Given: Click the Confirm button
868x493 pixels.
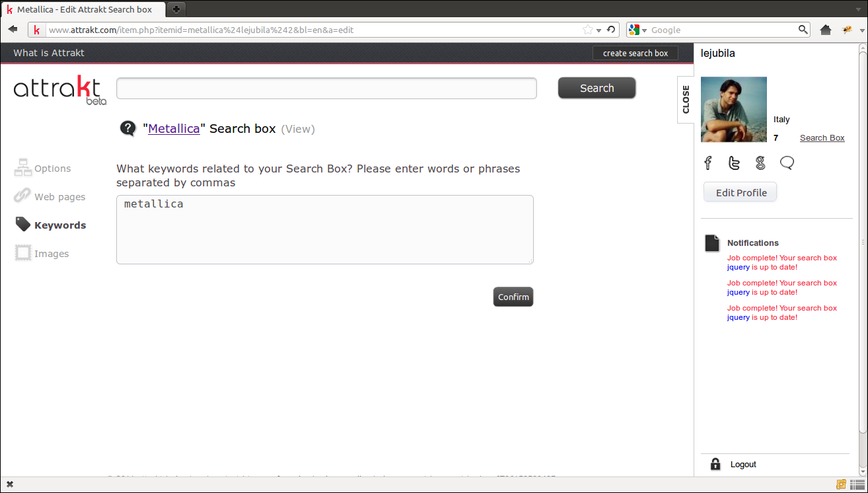Looking at the screenshot, I should [513, 297].
